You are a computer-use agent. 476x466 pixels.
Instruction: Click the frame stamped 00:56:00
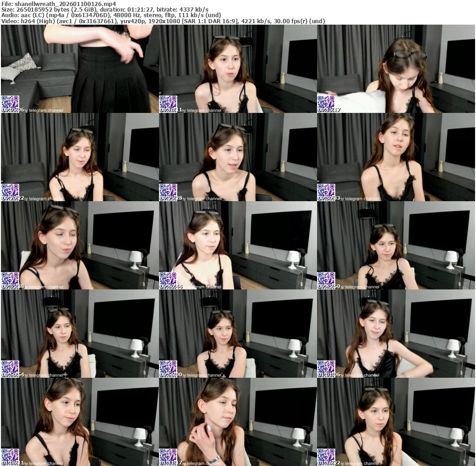[x=238, y=334]
